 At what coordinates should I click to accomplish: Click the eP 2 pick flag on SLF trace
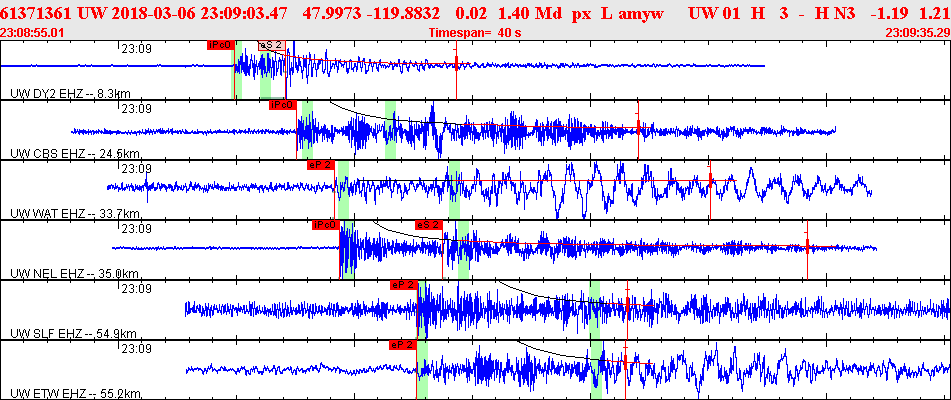[404, 285]
